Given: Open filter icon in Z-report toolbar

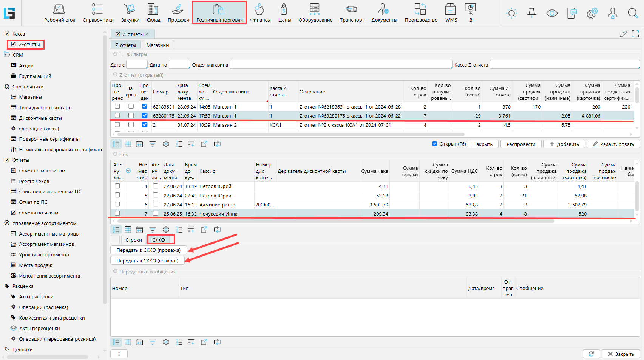Looking at the screenshot, I should tap(153, 144).
